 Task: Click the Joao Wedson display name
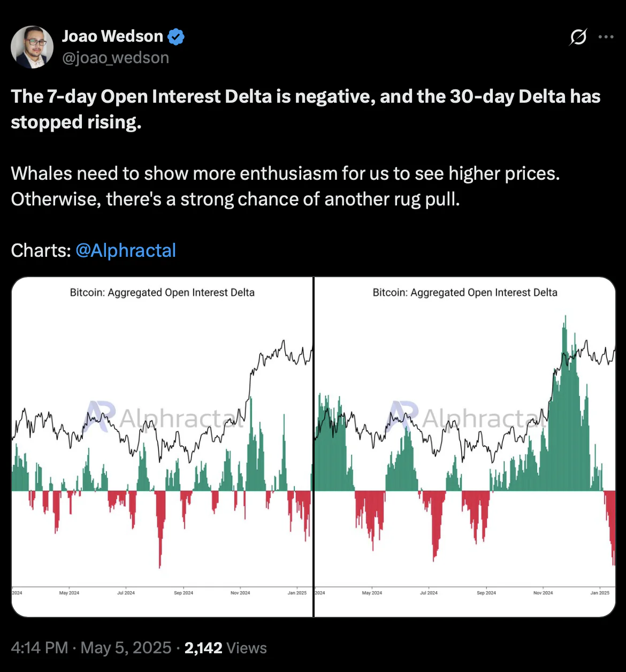coord(112,36)
